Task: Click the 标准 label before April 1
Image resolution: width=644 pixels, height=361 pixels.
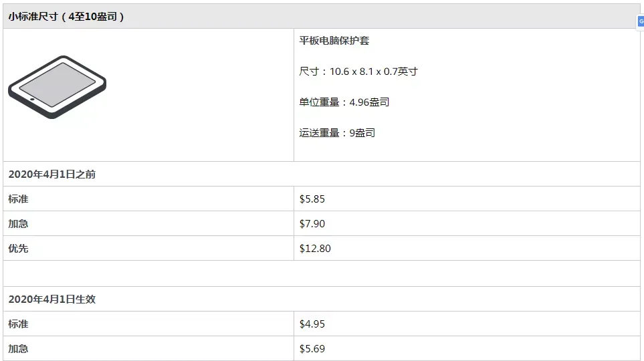Action: coord(18,199)
